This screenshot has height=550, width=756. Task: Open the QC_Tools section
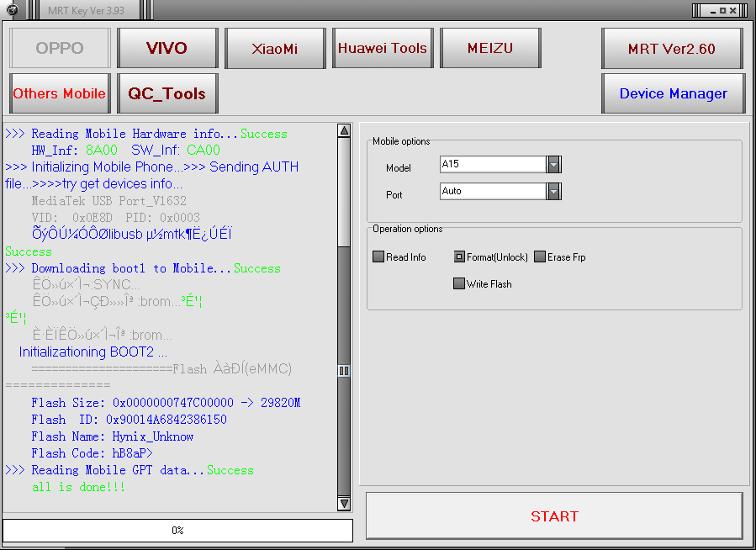(x=167, y=93)
